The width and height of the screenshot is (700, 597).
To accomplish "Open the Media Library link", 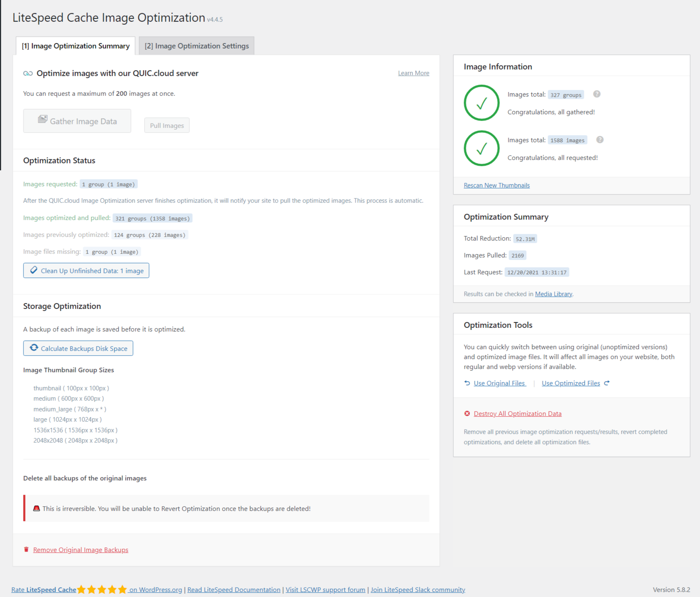I will click(x=553, y=294).
